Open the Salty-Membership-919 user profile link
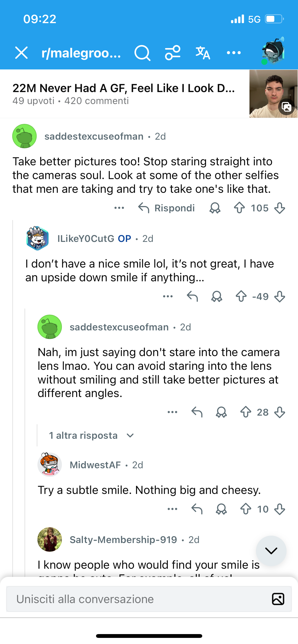Viewport: 298px width, 644px height. click(123, 539)
